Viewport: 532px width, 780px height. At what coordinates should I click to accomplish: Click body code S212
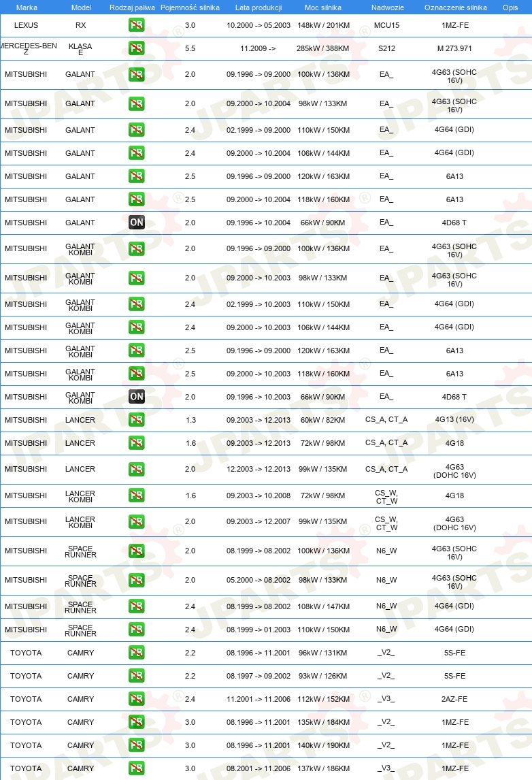click(x=386, y=49)
